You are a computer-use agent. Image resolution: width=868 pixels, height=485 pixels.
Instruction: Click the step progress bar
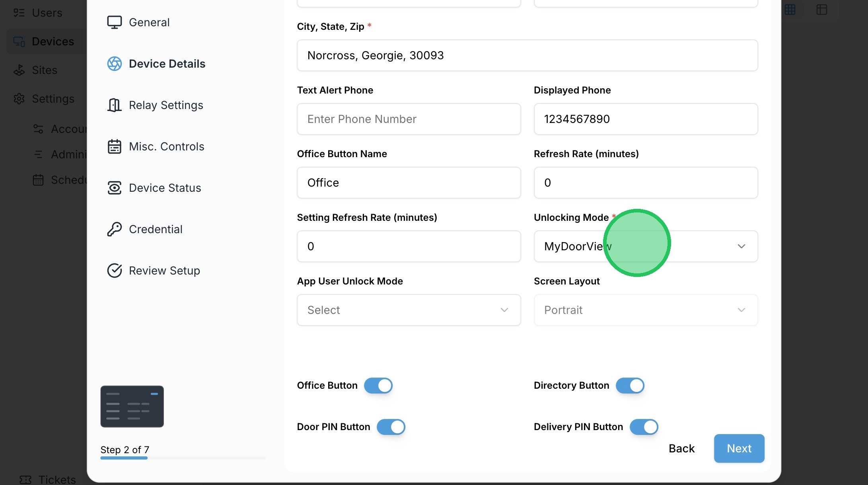183,458
